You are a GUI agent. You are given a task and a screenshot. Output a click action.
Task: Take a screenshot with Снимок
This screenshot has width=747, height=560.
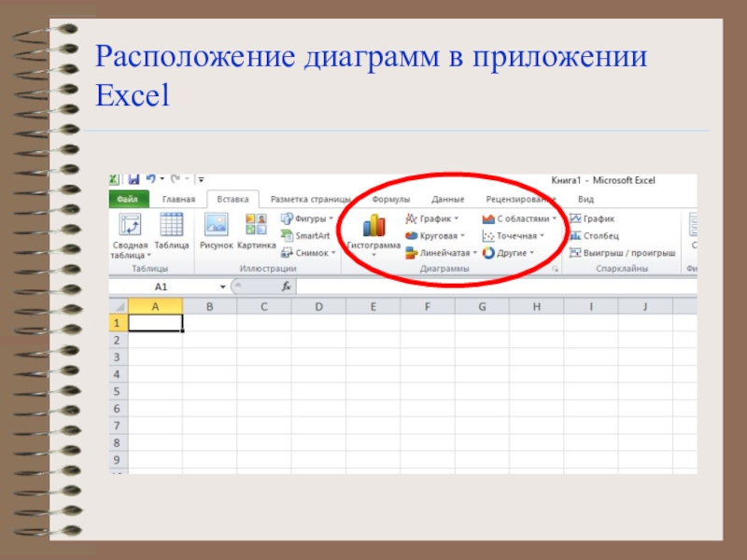pyautogui.click(x=308, y=253)
